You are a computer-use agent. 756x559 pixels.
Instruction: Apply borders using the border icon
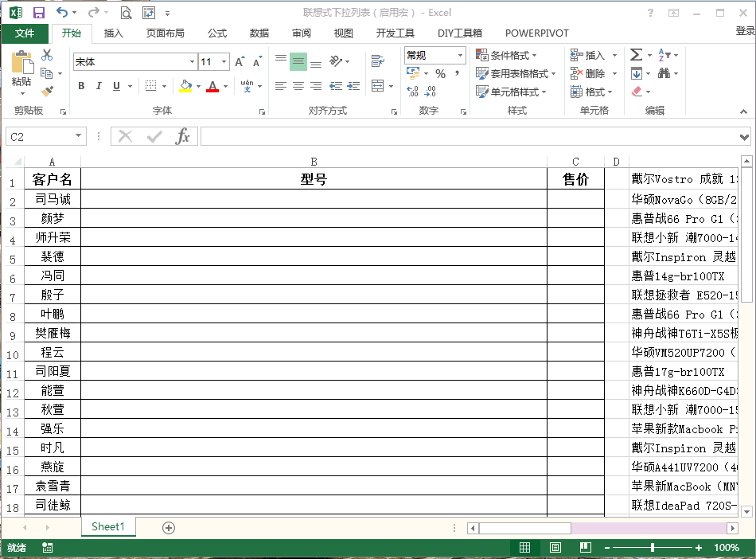(x=151, y=86)
